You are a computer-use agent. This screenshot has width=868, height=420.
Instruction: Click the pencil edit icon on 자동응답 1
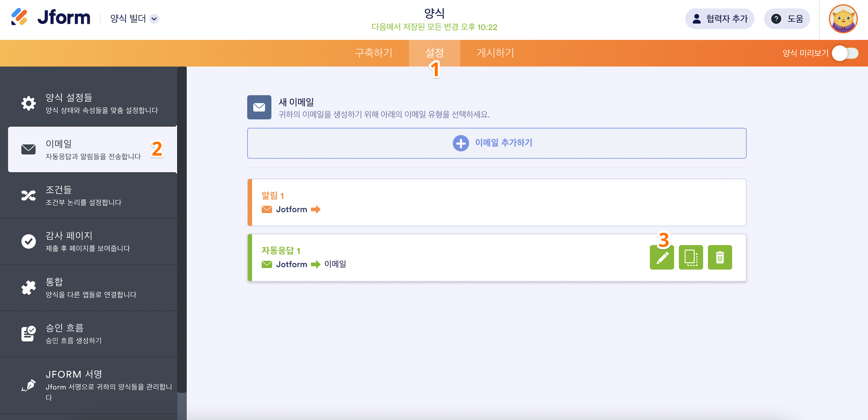click(661, 257)
